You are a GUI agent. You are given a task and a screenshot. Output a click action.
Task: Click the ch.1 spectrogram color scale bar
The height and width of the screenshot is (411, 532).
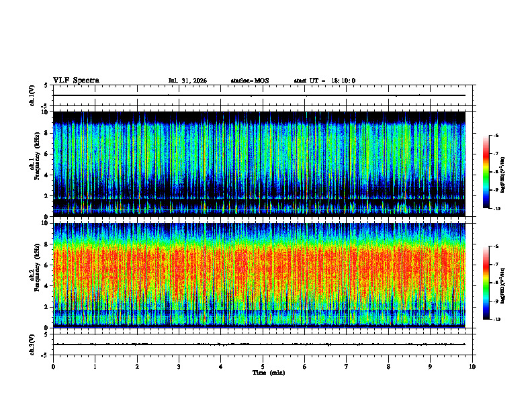(x=486, y=172)
